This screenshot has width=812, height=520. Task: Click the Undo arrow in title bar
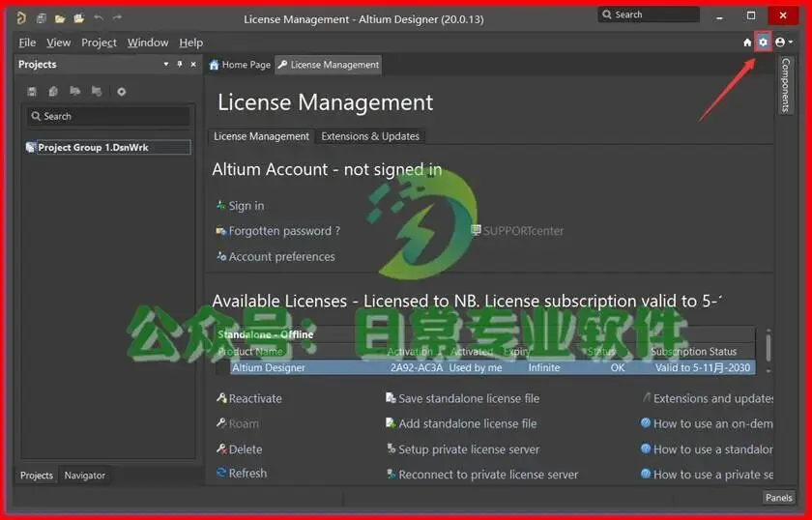99,18
